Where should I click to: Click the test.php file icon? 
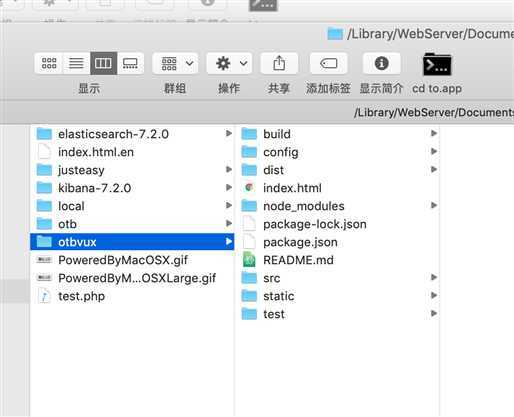click(x=44, y=296)
